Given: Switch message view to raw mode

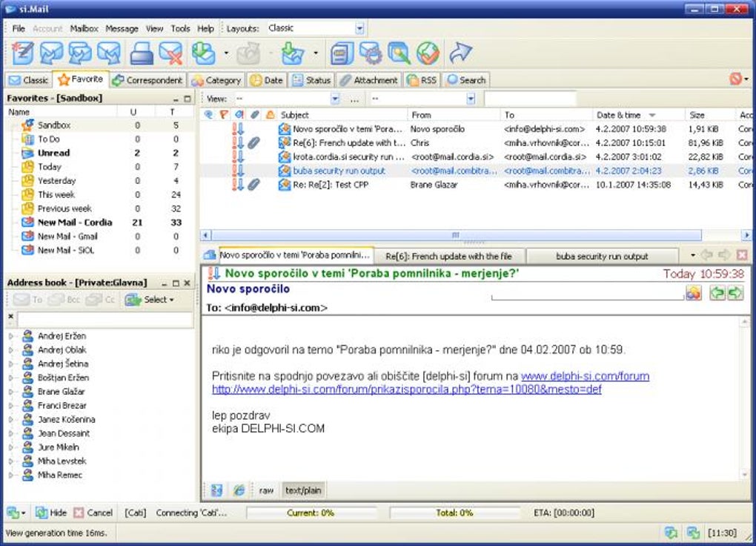Looking at the screenshot, I should (266, 490).
